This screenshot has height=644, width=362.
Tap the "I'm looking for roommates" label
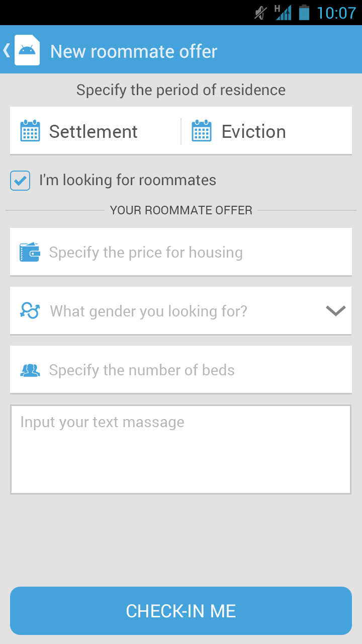128,180
